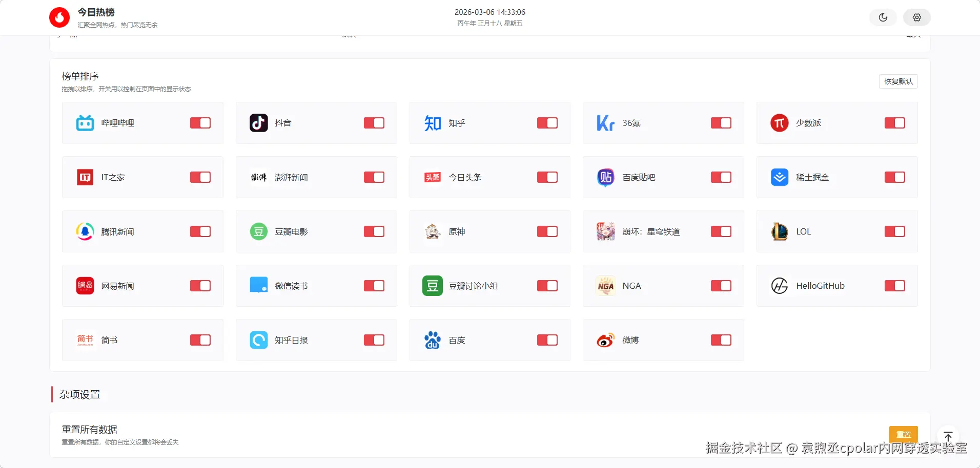The image size is (980, 468).
Task: Disable the 抖音 list switch
Action: pos(374,123)
